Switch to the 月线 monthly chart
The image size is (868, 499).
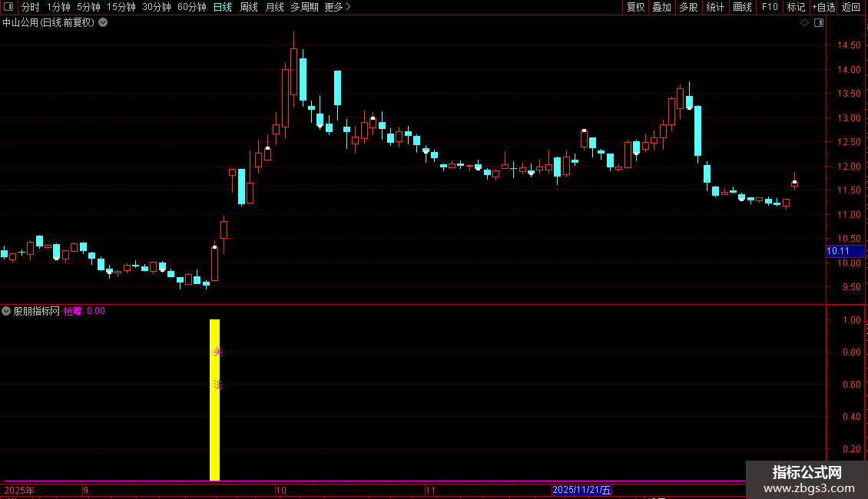tap(274, 7)
